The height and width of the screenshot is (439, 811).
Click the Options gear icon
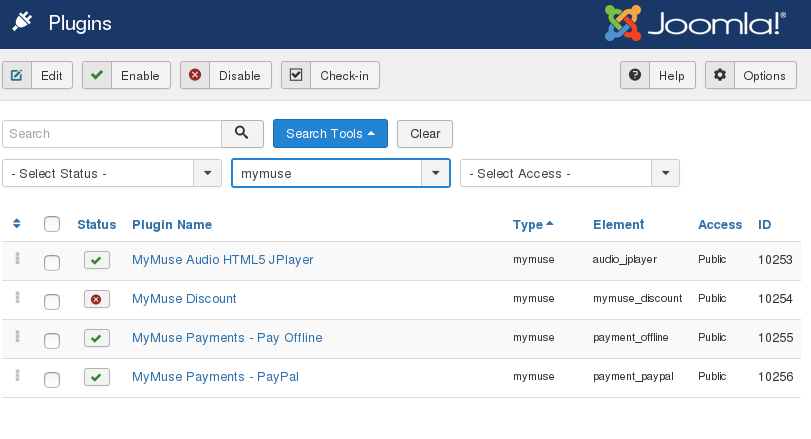click(x=719, y=75)
